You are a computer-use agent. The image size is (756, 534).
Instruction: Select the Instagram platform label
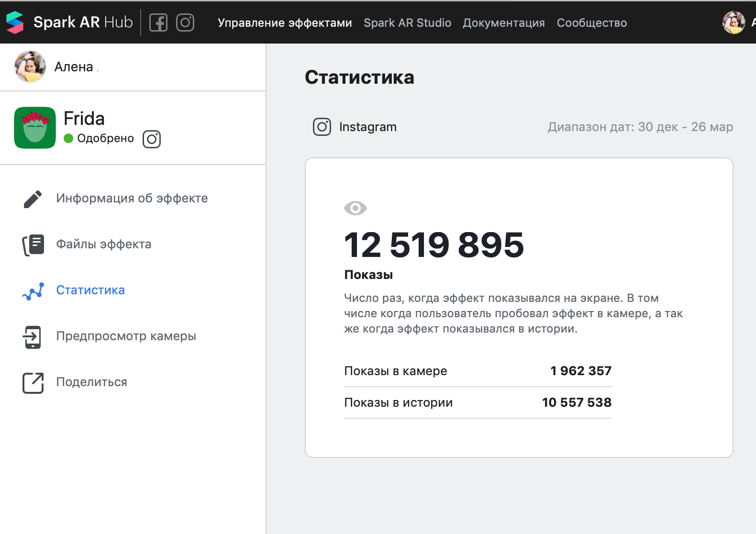[x=368, y=127]
